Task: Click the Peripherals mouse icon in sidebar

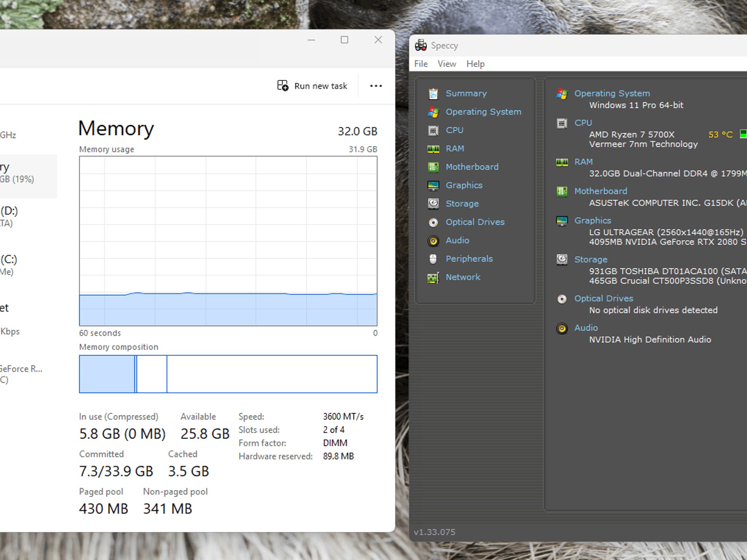Action: point(433,259)
